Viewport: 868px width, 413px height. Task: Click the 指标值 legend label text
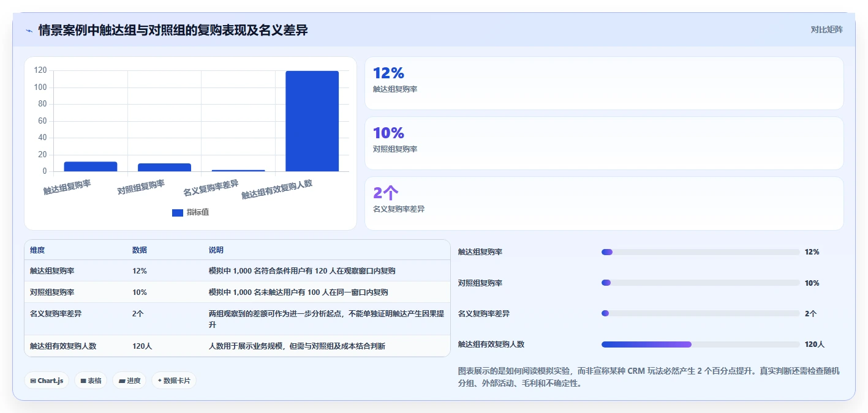[198, 212]
